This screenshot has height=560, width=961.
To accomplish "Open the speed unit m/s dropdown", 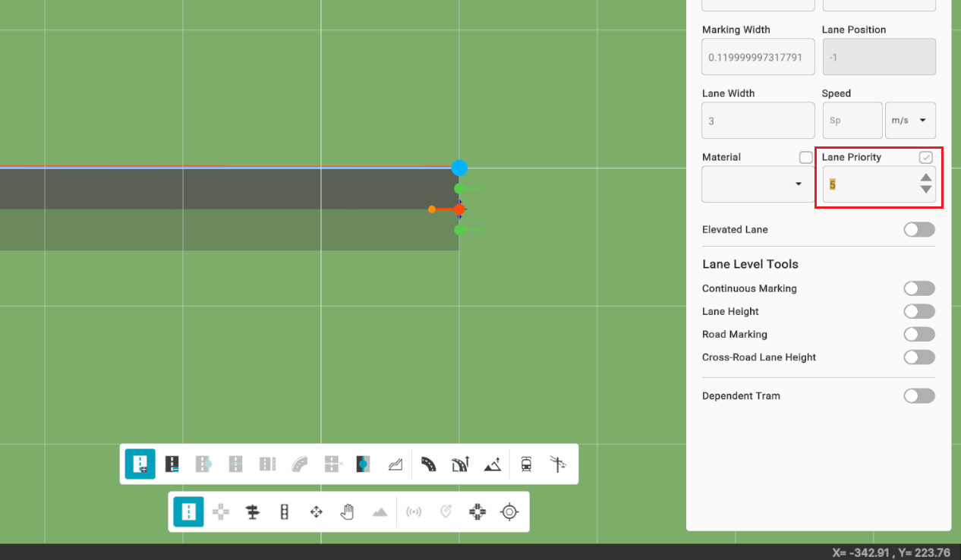I will 910,121.
